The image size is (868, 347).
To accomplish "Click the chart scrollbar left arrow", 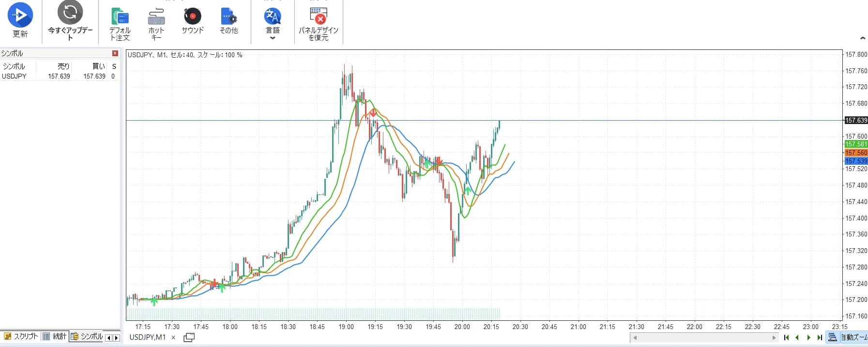I will pyautogui.click(x=634, y=338).
